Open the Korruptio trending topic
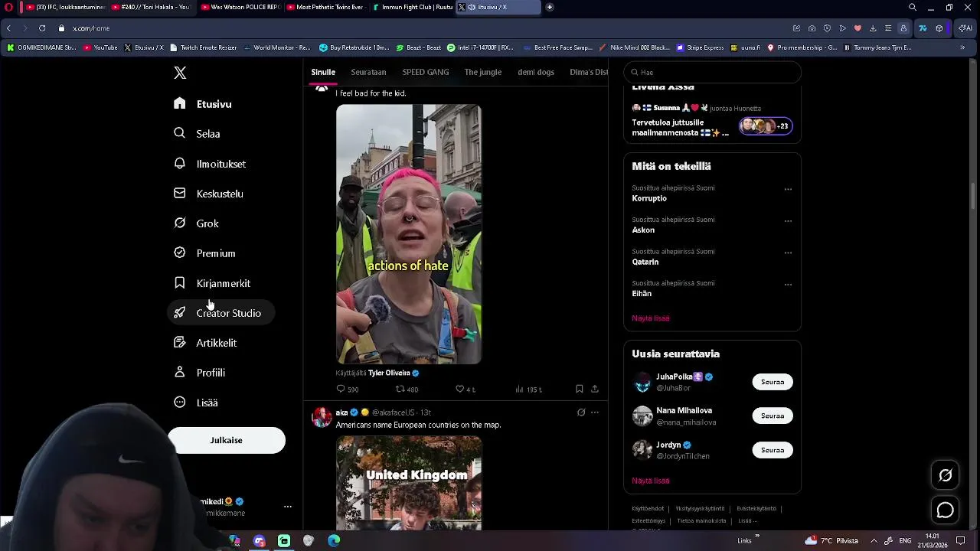980x551 pixels. (x=649, y=198)
